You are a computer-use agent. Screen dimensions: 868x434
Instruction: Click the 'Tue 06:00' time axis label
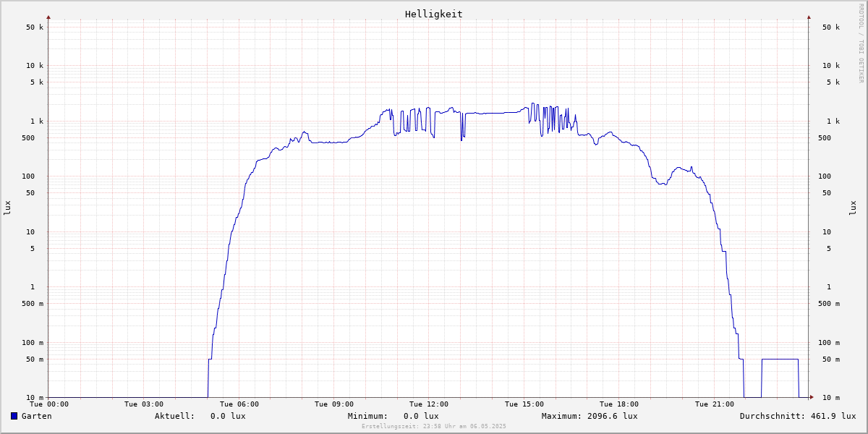pos(239,404)
